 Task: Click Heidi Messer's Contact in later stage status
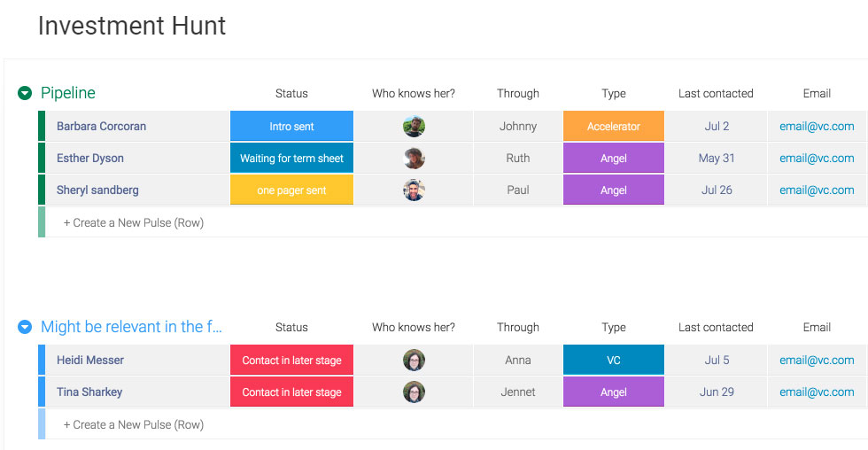pyautogui.click(x=291, y=361)
